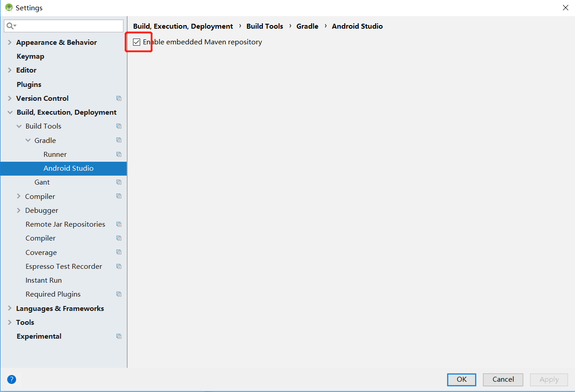The height and width of the screenshot is (392, 575).
Task: Select the Instant Run settings page
Action: click(43, 280)
